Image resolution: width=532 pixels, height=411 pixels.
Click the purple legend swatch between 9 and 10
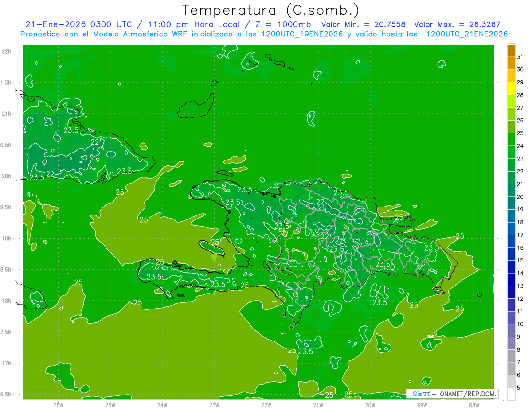click(x=511, y=331)
